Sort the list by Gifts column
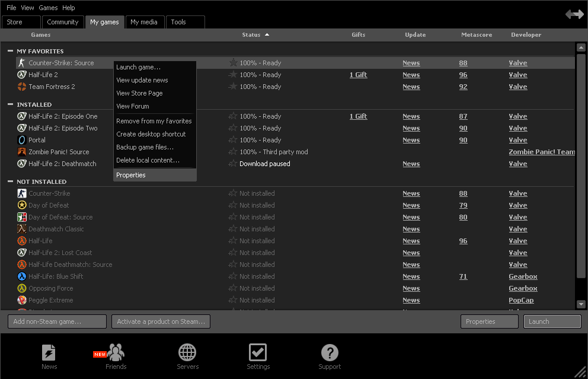 (x=358, y=34)
